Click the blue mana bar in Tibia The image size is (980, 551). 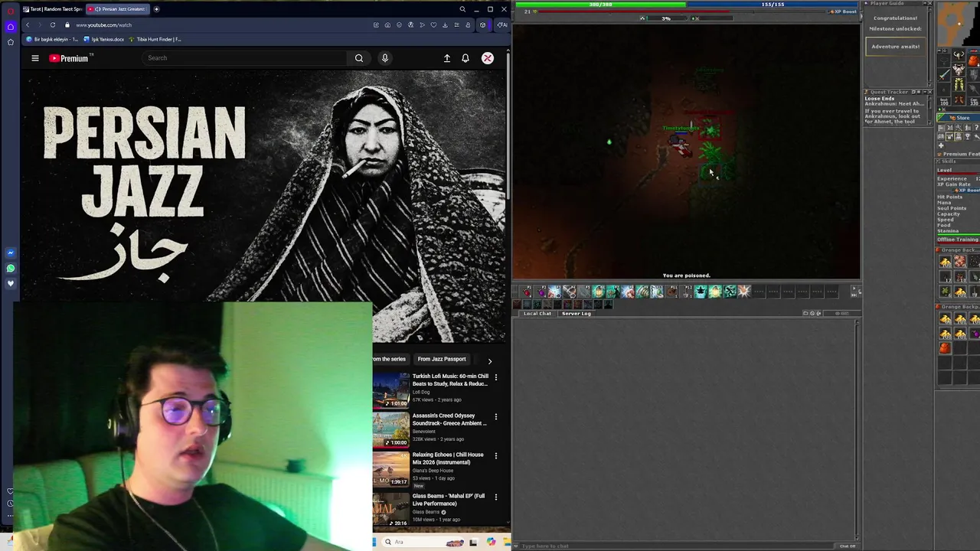tap(773, 5)
